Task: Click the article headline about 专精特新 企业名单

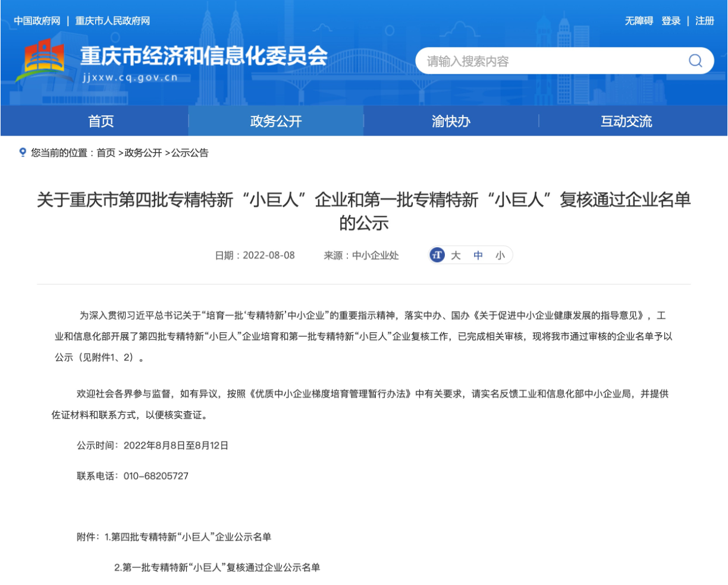Action: point(364,211)
